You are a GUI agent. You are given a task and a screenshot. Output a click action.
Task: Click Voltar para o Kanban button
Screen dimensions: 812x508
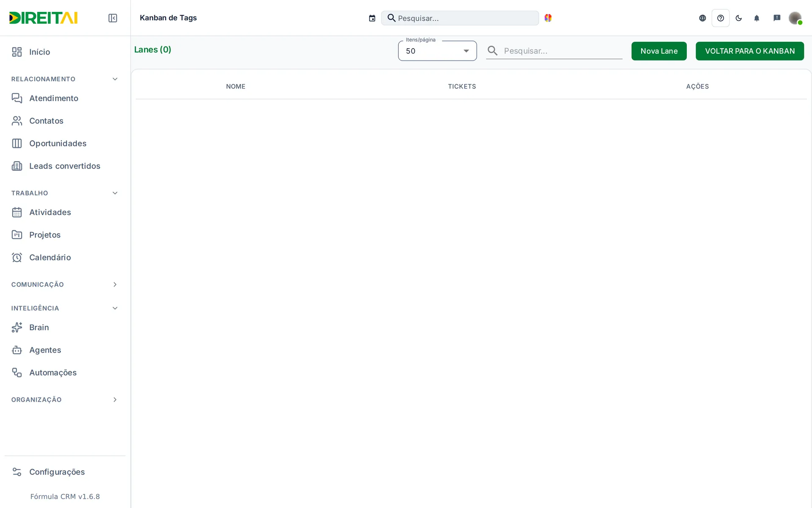[x=749, y=51]
